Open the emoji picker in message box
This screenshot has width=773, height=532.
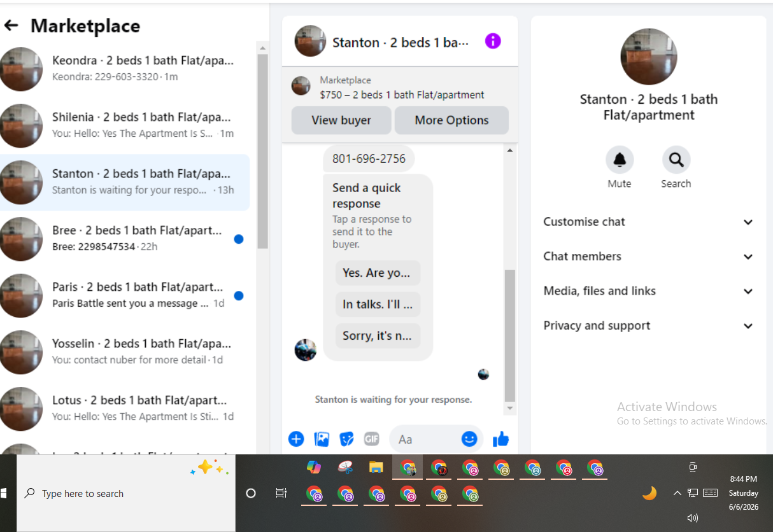click(x=469, y=438)
